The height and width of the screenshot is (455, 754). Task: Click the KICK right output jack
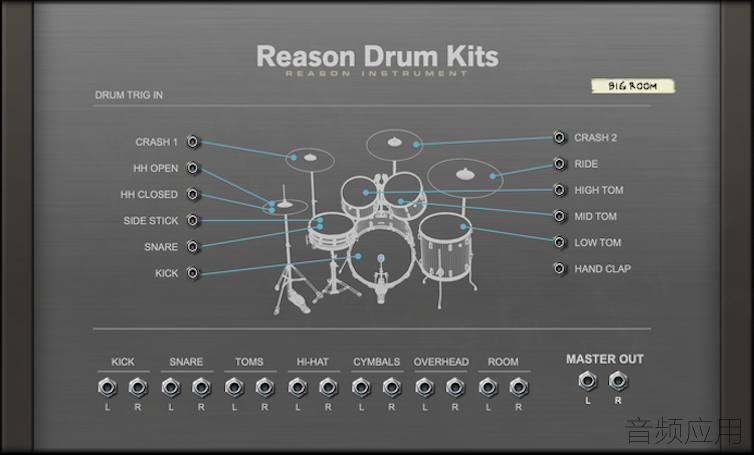coord(138,387)
